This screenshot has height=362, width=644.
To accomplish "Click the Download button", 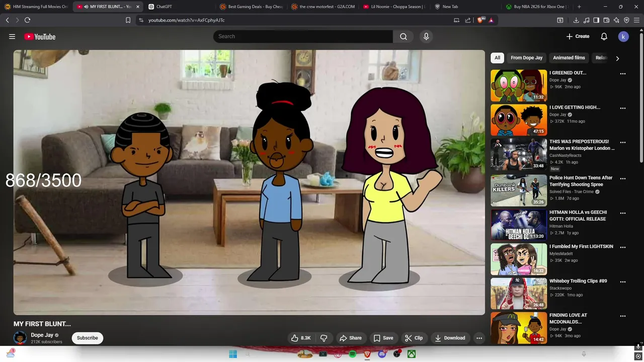I will pyautogui.click(x=450, y=338).
